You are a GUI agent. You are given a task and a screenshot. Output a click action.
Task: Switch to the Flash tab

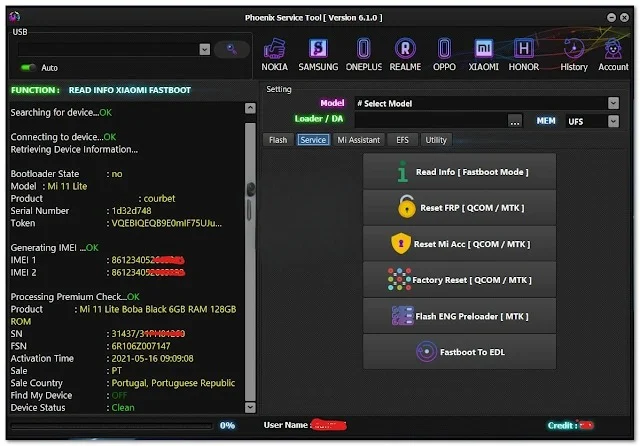(x=278, y=140)
